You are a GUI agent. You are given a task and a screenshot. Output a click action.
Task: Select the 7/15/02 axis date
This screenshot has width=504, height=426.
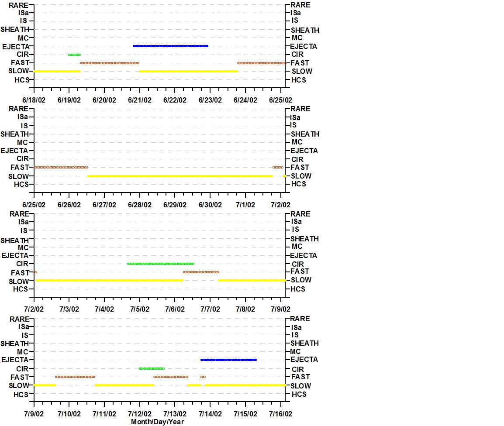pos(245,414)
